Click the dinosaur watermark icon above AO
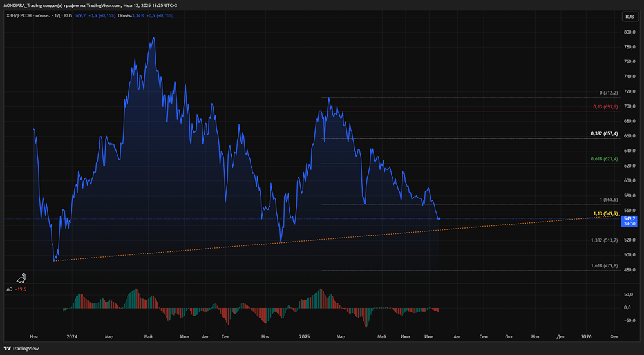This screenshot has width=644, height=355. (22, 278)
